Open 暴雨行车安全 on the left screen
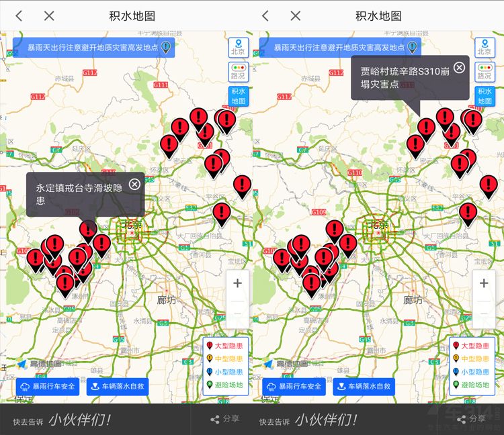The image size is (504, 435). pos(47,387)
